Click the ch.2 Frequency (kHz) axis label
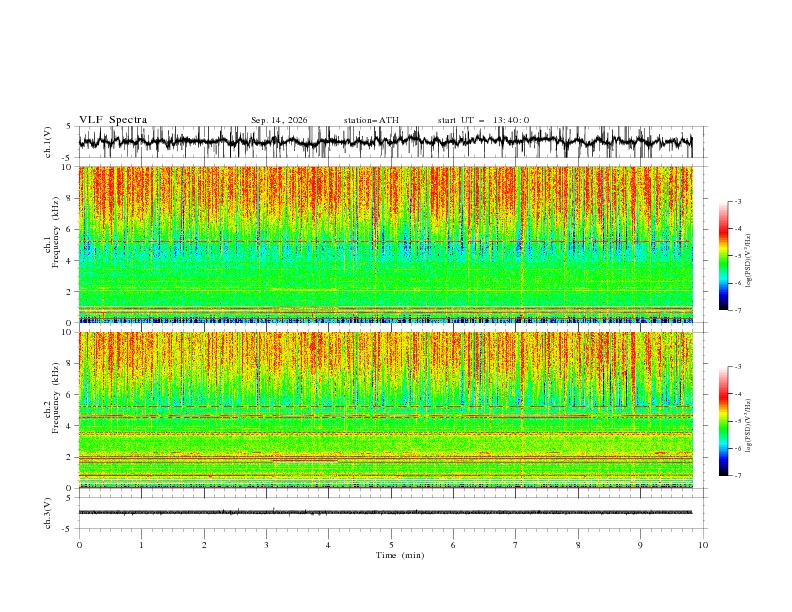792x612 pixels. 52,410
